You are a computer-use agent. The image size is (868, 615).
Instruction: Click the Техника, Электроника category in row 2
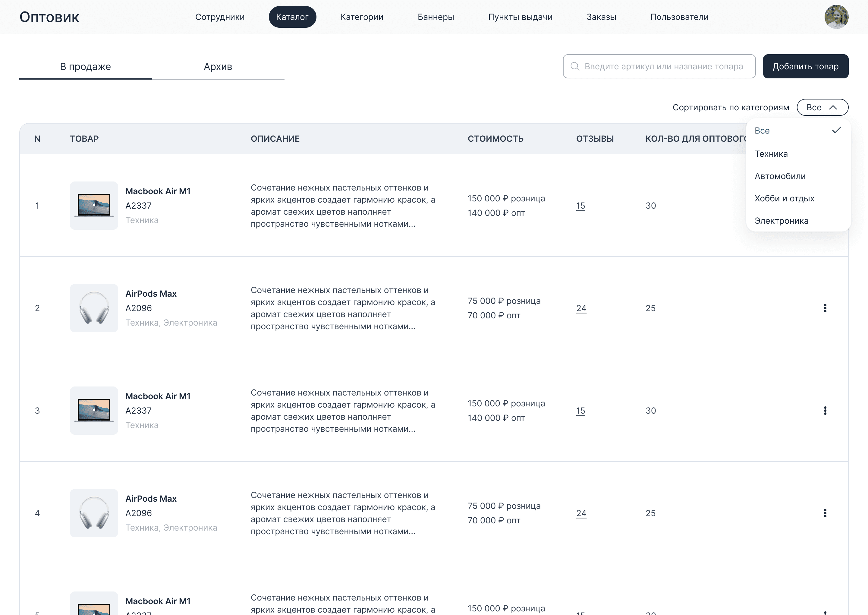tap(171, 323)
